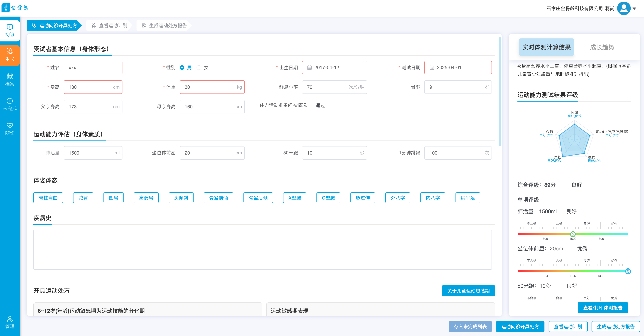Click the 坐位体前屈 input field

(x=212, y=153)
